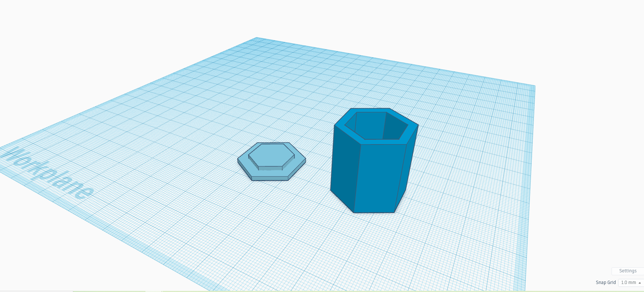Select the tall hollow hexagonal container
644x292 pixels.
point(374,160)
